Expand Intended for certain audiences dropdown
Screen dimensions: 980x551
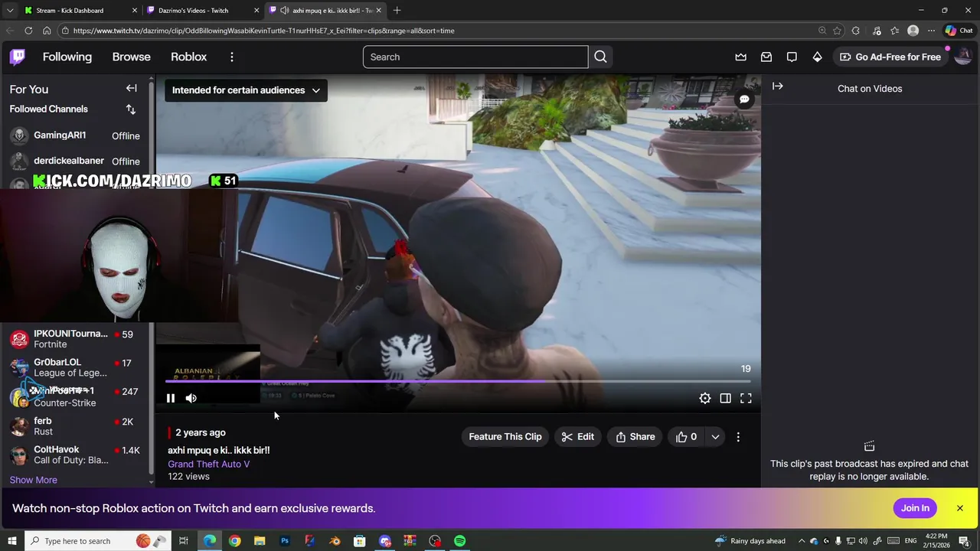click(246, 90)
